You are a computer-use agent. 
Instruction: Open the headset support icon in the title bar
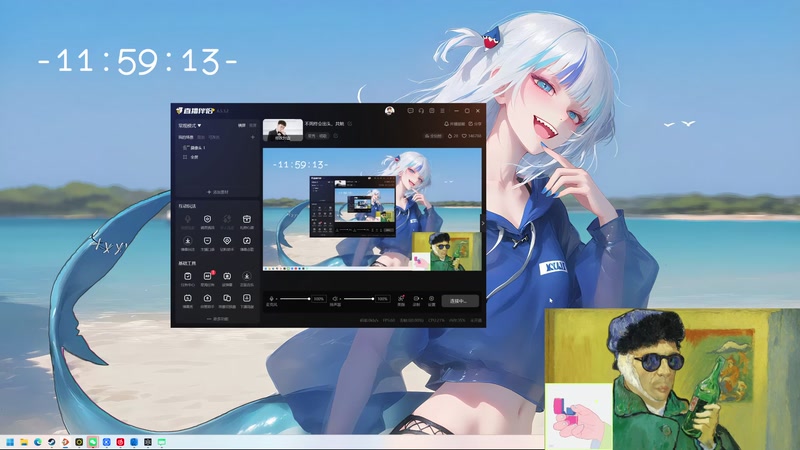coord(421,111)
